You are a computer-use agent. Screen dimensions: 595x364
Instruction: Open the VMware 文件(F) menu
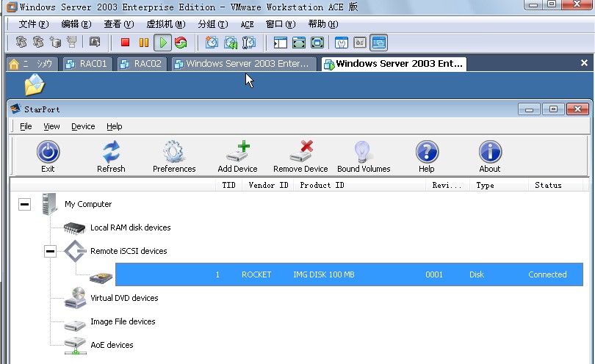[34, 24]
